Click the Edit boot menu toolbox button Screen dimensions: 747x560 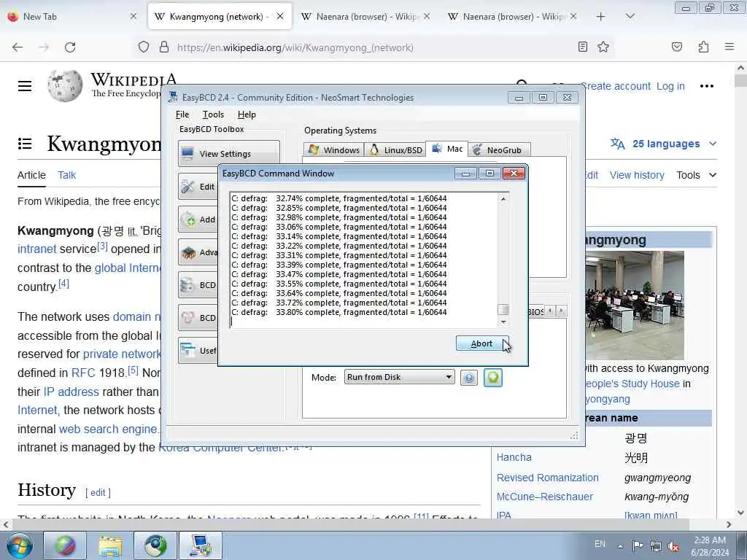pos(198,186)
